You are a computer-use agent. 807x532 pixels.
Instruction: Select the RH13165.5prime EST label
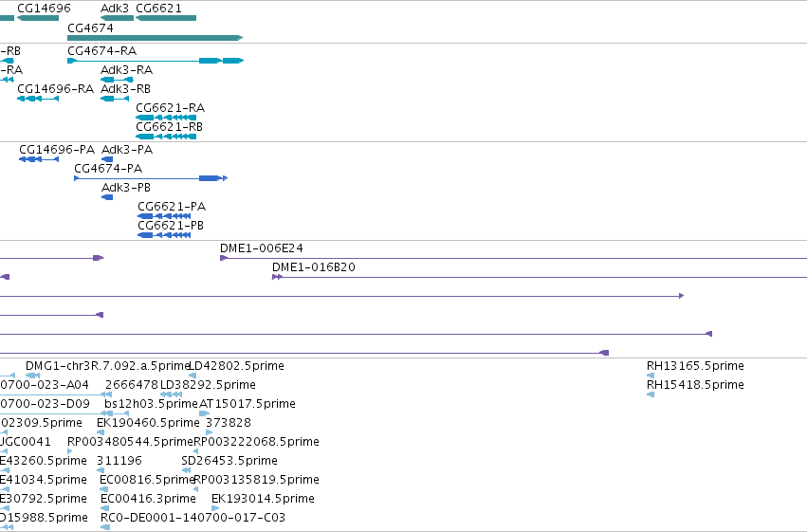click(695, 366)
